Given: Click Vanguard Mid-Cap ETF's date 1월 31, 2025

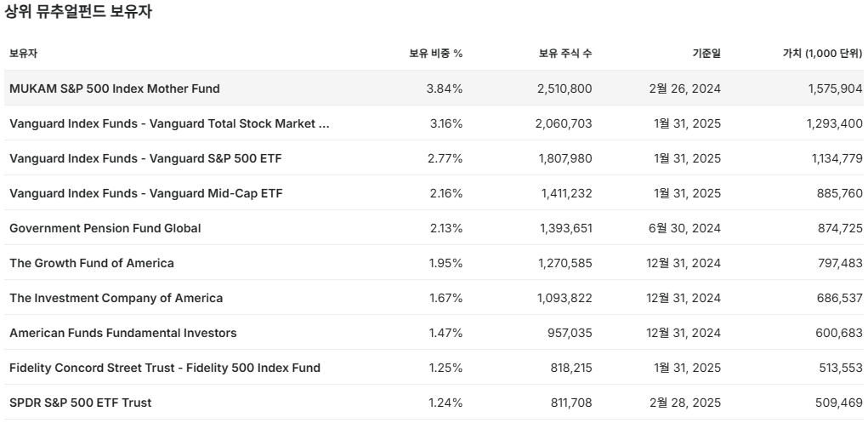Looking at the screenshot, I should (x=687, y=193).
